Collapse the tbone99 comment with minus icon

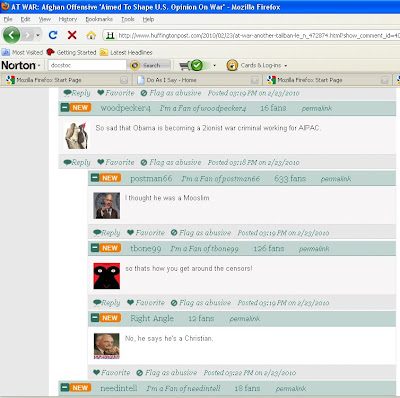tap(95, 248)
